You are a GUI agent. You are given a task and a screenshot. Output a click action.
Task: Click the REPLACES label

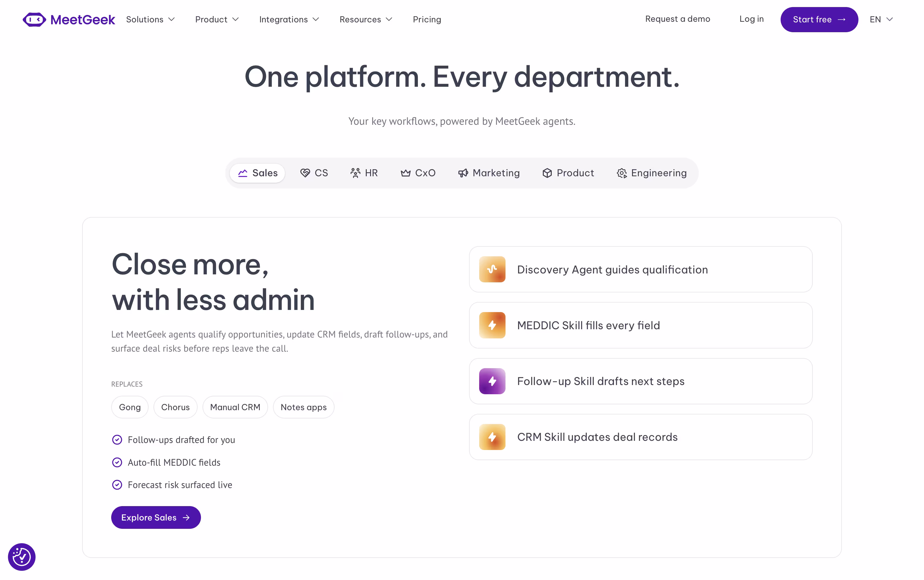(x=127, y=384)
